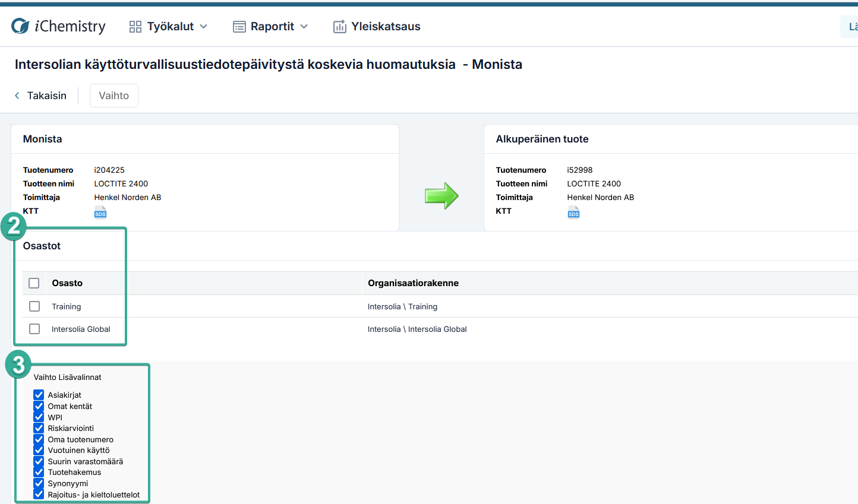Click the Vaihto button
Image resolution: width=858 pixels, height=504 pixels.
(x=114, y=96)
